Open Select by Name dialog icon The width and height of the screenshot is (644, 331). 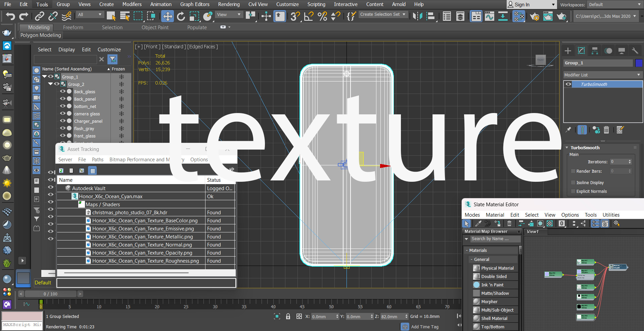pyautogui.click(x=125, y=16)
